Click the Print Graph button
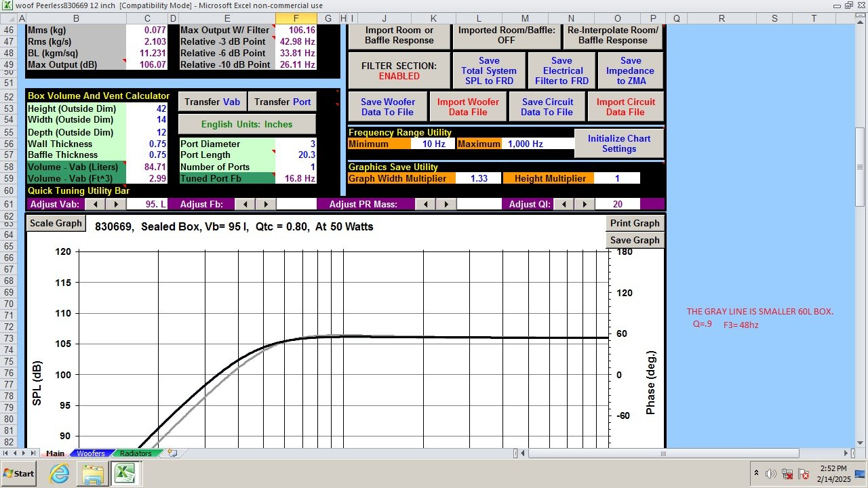Image resolution: width=868 pixels, height=488 pixels. coord(635,223)
